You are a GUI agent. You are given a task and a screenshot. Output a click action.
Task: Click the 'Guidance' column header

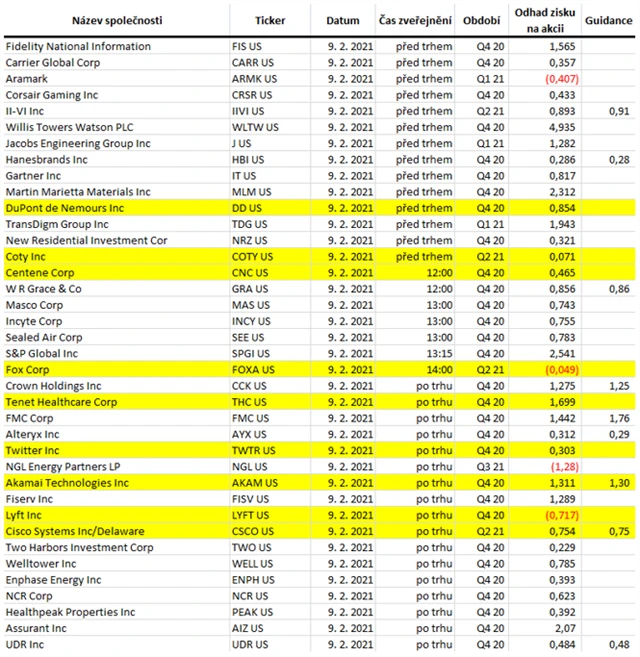(x=609, y=21)
